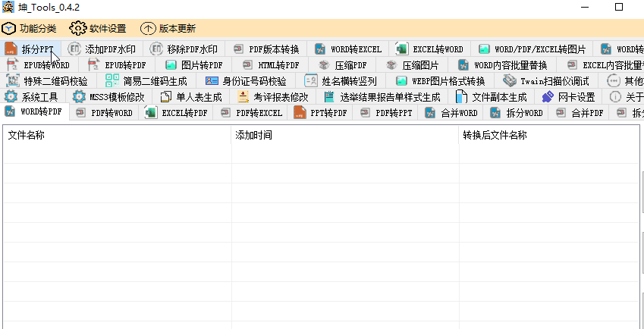Minimize the 坤_Tools window
This screenshot has width=644, height=329.
coord(586,7)
